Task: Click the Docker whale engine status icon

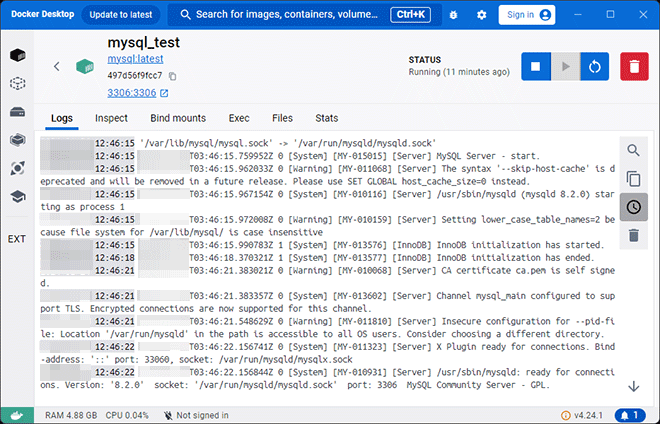Action: pyautogui.click(x=17, y=416)
